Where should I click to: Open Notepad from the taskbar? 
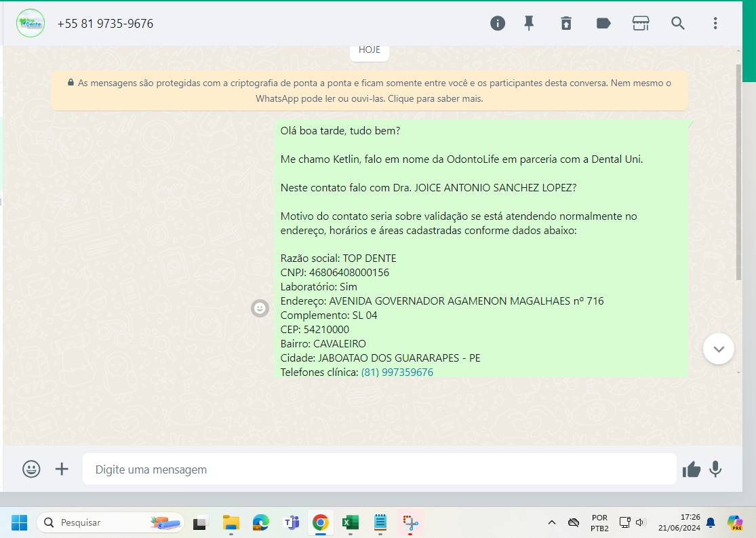pyautogui.click(x=380, y=522)
